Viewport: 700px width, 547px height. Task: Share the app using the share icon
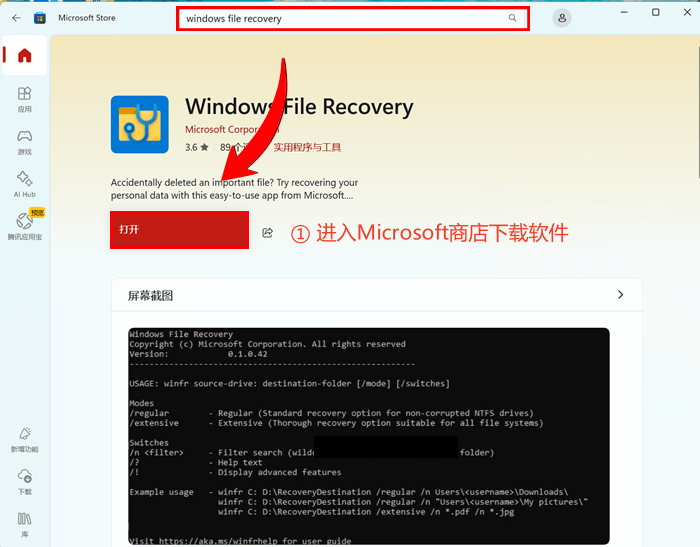tap(268, 232)
